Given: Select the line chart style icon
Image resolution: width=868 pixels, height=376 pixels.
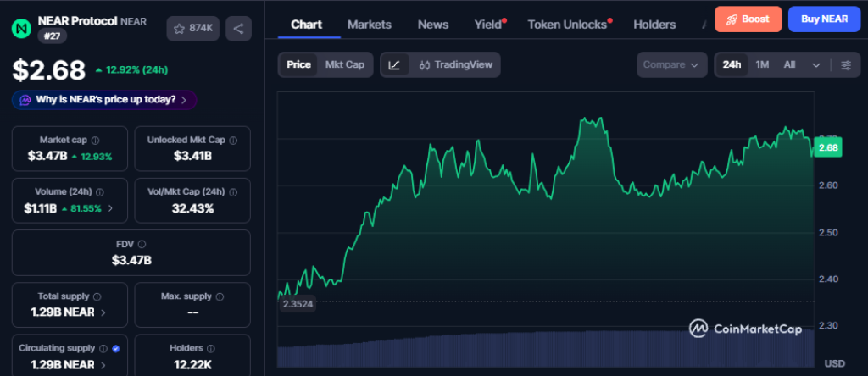Looking at the screenshot, I should [394, 64].
